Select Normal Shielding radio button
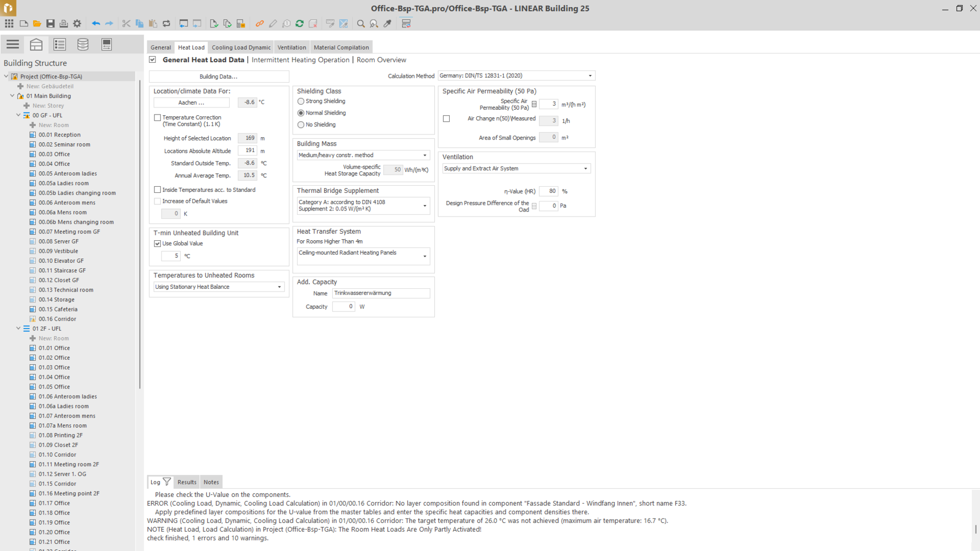 click(x=301, y=113)
